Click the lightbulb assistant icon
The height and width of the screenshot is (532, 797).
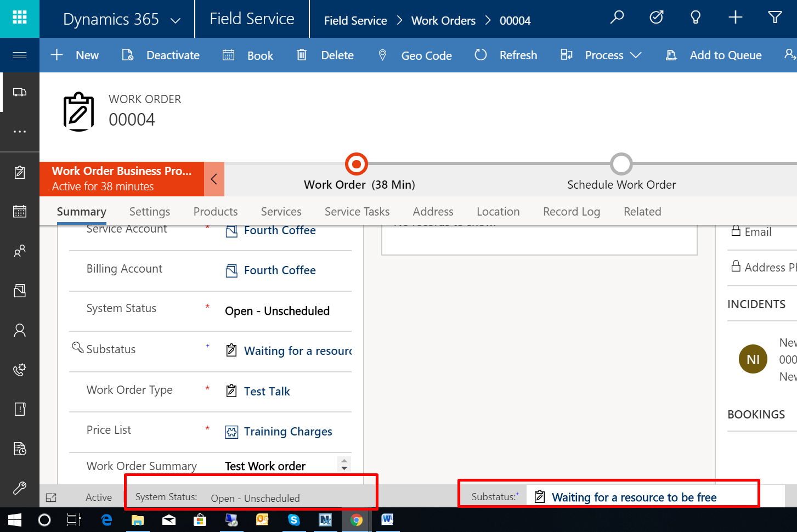(696, 18)
